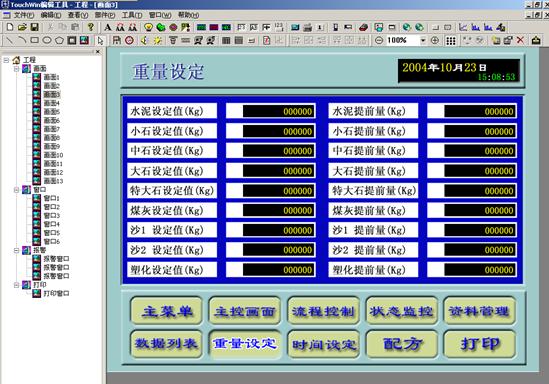Pick the lamp indicator component icon
549x384 pixels.
click(x=148, y=27)
